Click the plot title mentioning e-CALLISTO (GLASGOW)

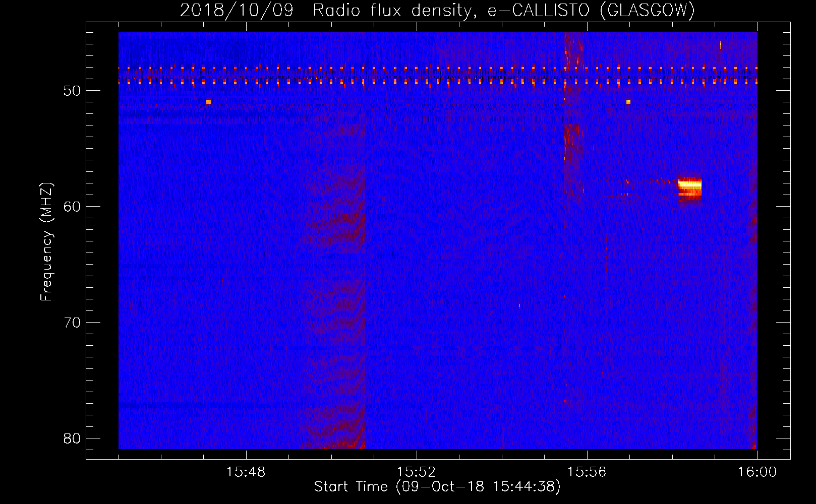tap(437, 10)
